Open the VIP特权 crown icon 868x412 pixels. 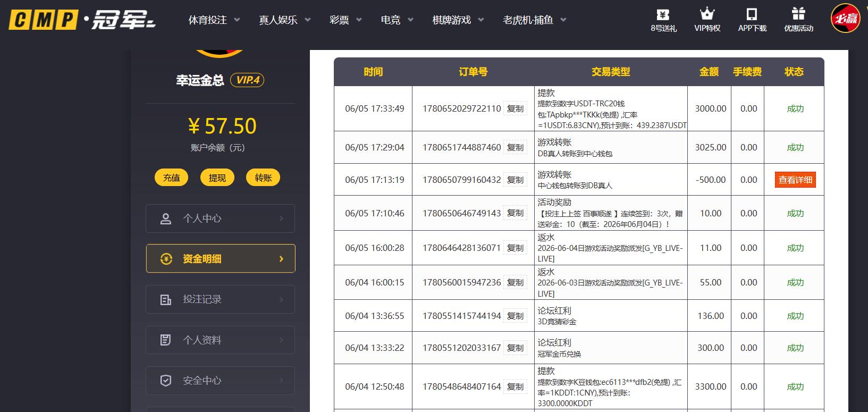707,14
